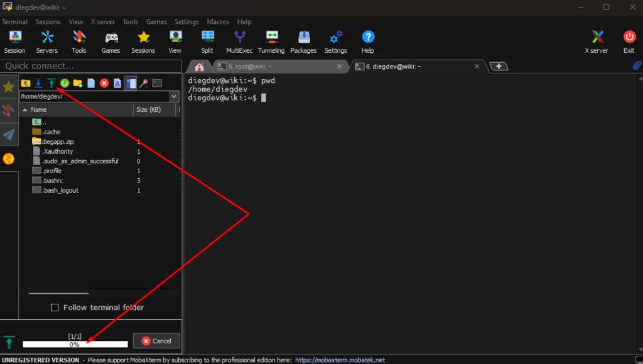Click the magic wand icon in SFTP toolbar
Image resolution: width=643 pixels, height=364 pixels.
144,83
